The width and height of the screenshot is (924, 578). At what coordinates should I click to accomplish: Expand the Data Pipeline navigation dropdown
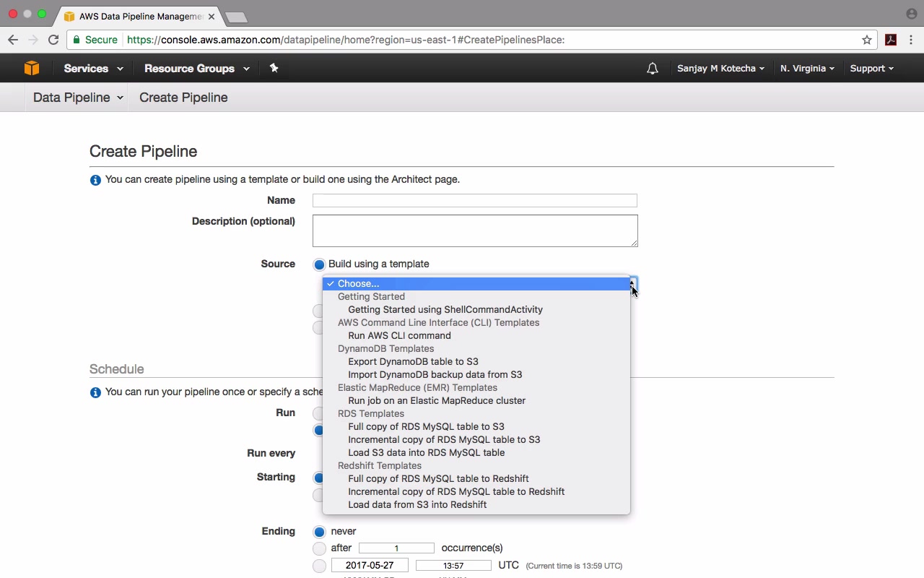tap(78, 98)
